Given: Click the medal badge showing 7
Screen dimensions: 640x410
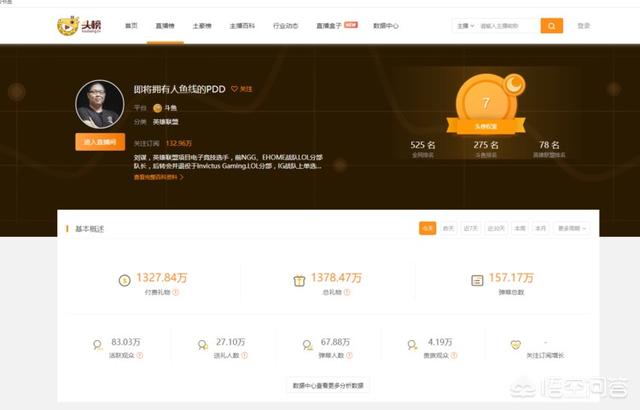Looking at the screenshot, I should click(x=486, y=103).
